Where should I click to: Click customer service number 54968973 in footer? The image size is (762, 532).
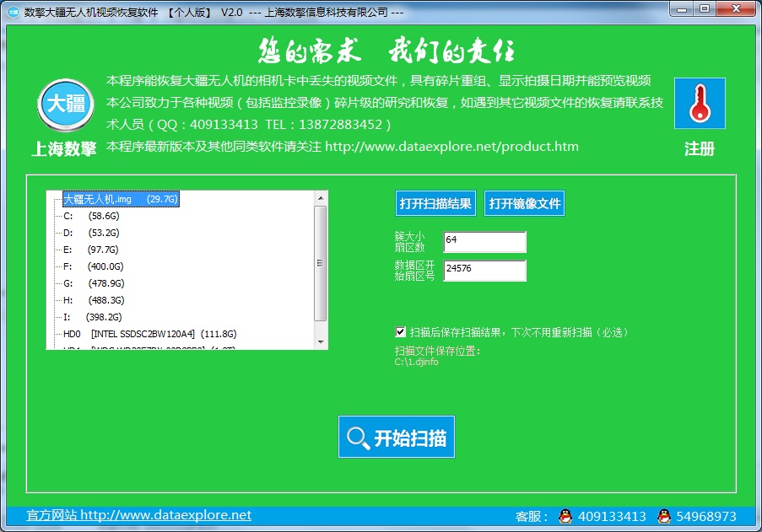pos(706,517)
